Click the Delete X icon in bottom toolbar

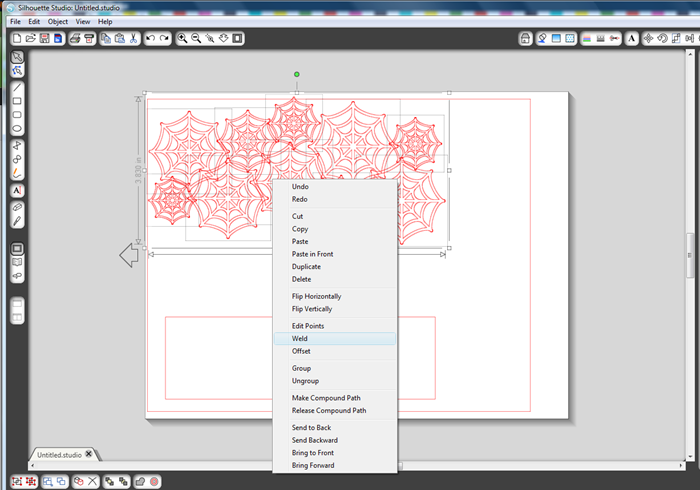92,482
